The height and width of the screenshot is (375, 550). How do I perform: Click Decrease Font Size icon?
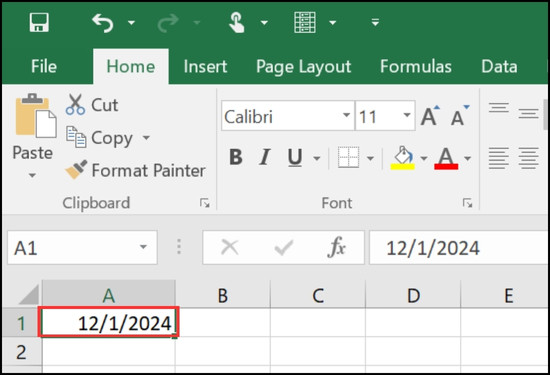pos(460,116)
